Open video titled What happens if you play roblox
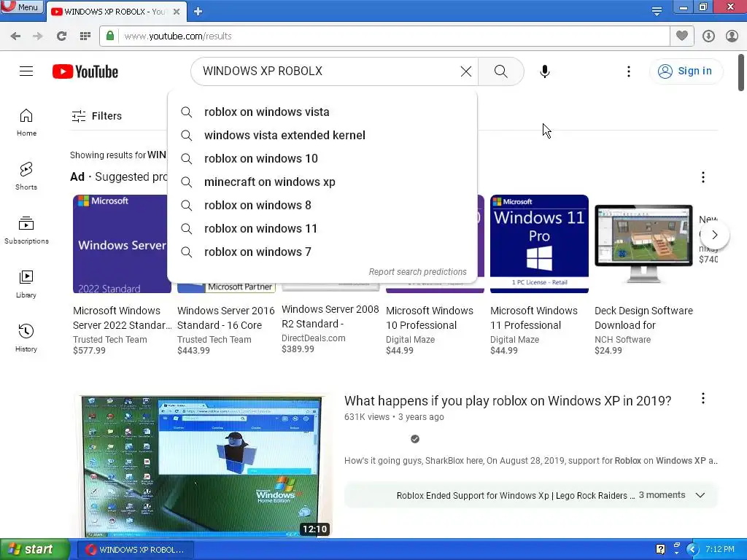This screenshot has height=560, width=747. click(508, 401)
